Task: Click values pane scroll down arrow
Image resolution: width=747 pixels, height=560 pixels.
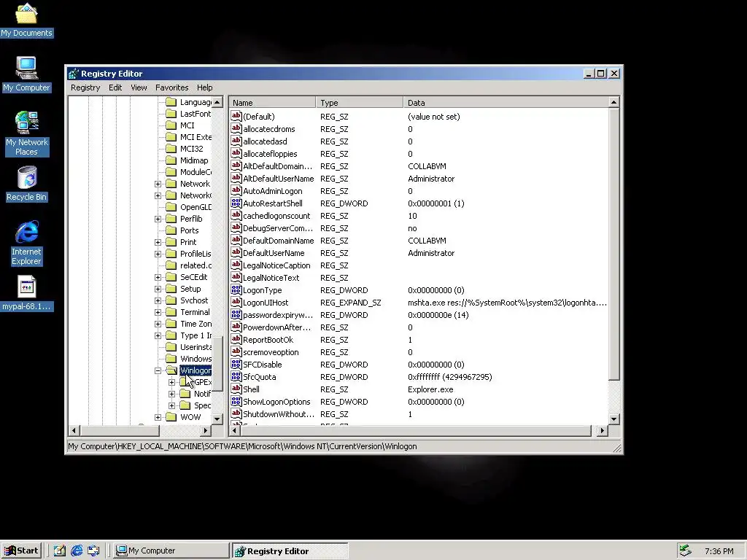Action: point(614,419)
